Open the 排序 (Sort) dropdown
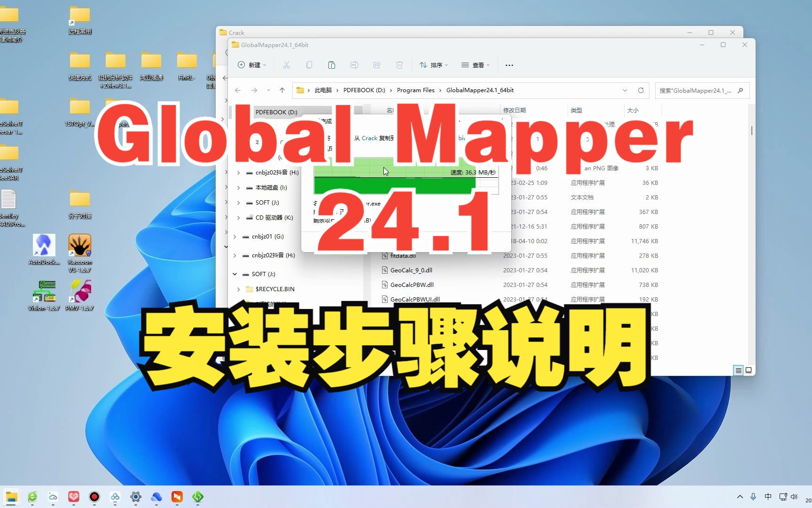Image resolution: width=812 pixels, height=508 pixels. pyautogui.click(x=433, y=65)
